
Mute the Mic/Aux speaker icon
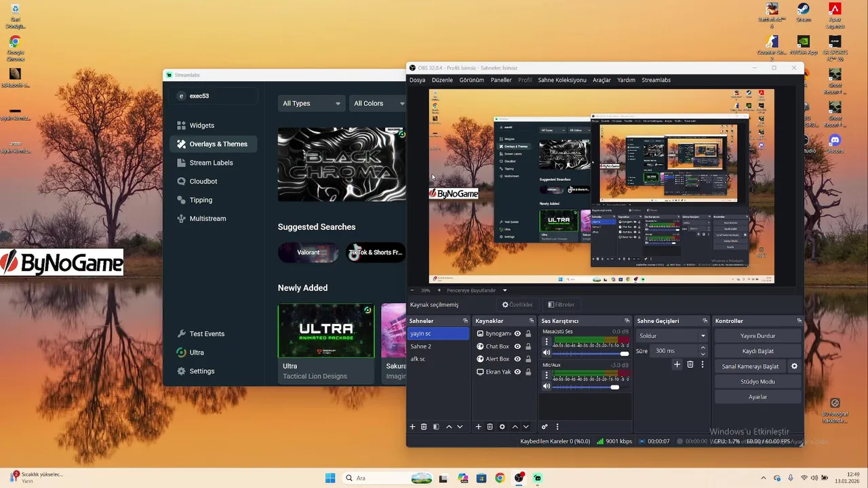(547, 386)
